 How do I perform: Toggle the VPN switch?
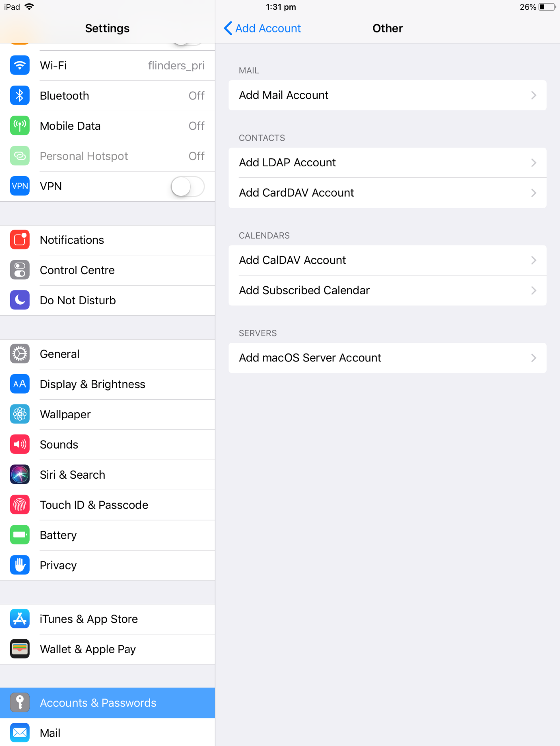tap(187, 187)
